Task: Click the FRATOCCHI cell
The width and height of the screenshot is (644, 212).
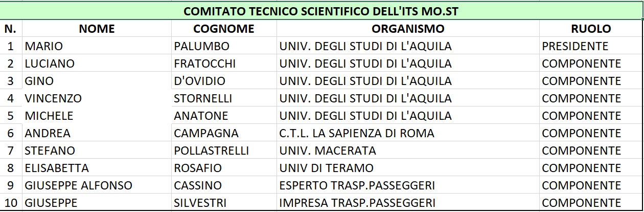Action: [224, 63]
